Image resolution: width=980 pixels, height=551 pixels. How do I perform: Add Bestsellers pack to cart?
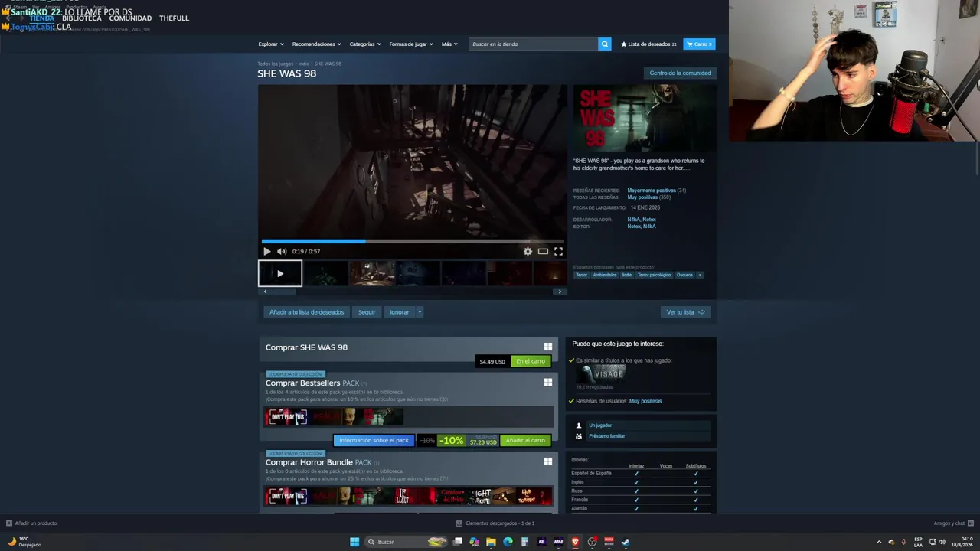pyautogui.click(x=525, y=440)
